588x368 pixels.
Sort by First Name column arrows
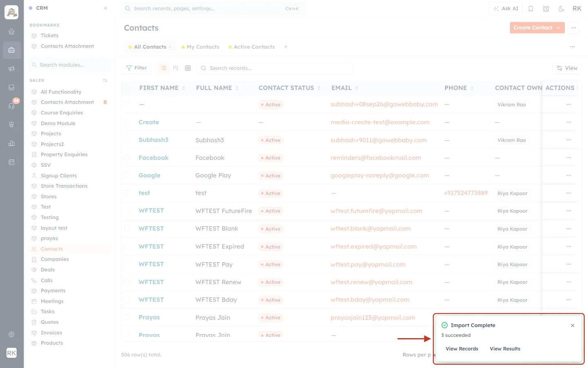pos(184,88)
